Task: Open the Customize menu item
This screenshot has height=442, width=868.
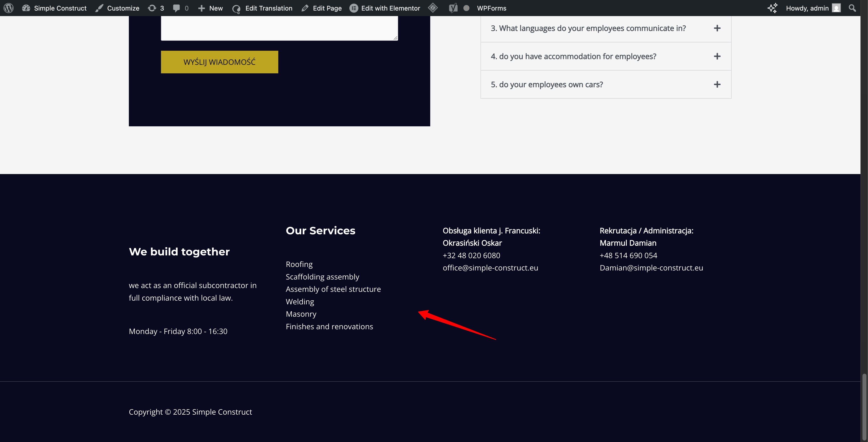Action: (x=117, y=8)
